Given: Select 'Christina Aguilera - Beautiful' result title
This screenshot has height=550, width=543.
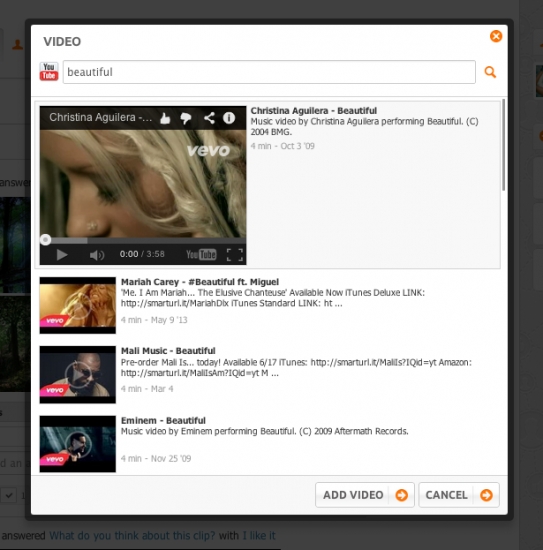Looking at the screenshot, I should coord(314,110).
